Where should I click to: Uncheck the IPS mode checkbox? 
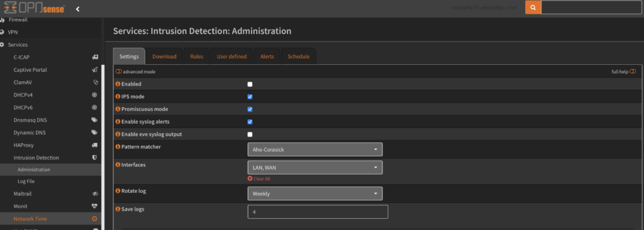tap(250, 97)
